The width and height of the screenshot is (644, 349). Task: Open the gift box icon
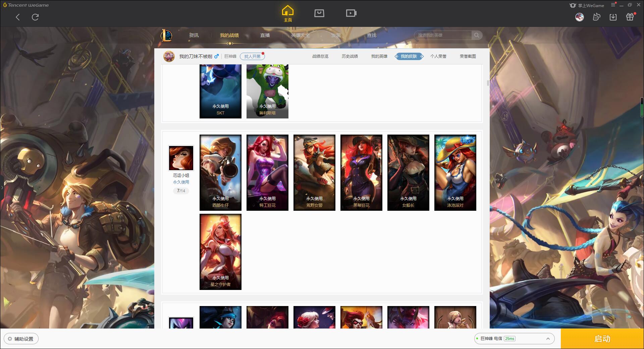click(x=630, y=17)
